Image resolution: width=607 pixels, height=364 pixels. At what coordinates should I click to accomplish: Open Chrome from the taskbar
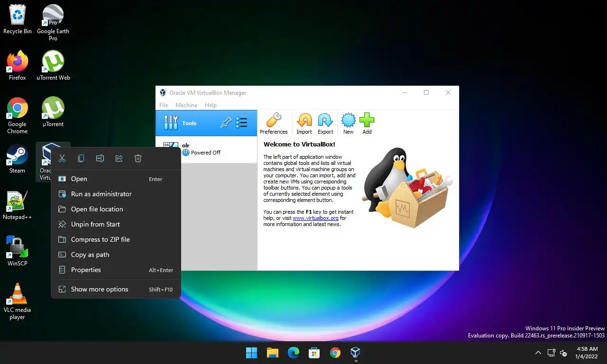tap(335, 353)
